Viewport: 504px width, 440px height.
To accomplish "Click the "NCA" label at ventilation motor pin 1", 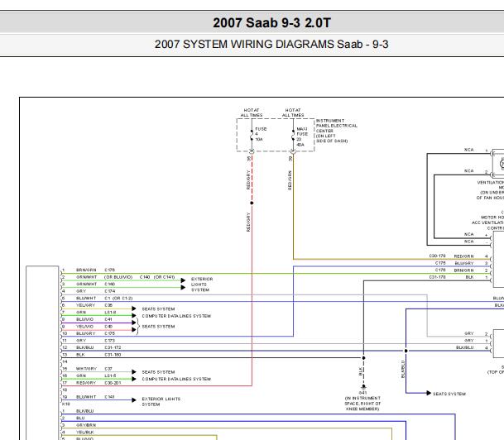I will pos(469,150).
